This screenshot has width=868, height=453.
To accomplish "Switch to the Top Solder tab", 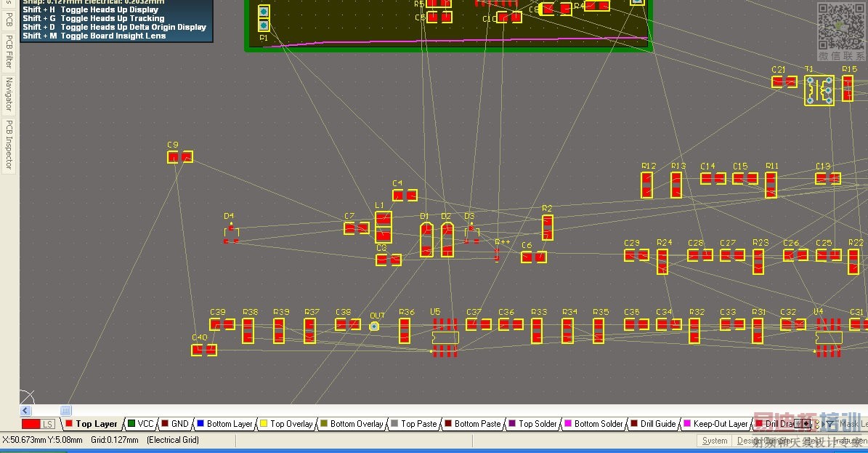I will [x=532, y=424].
